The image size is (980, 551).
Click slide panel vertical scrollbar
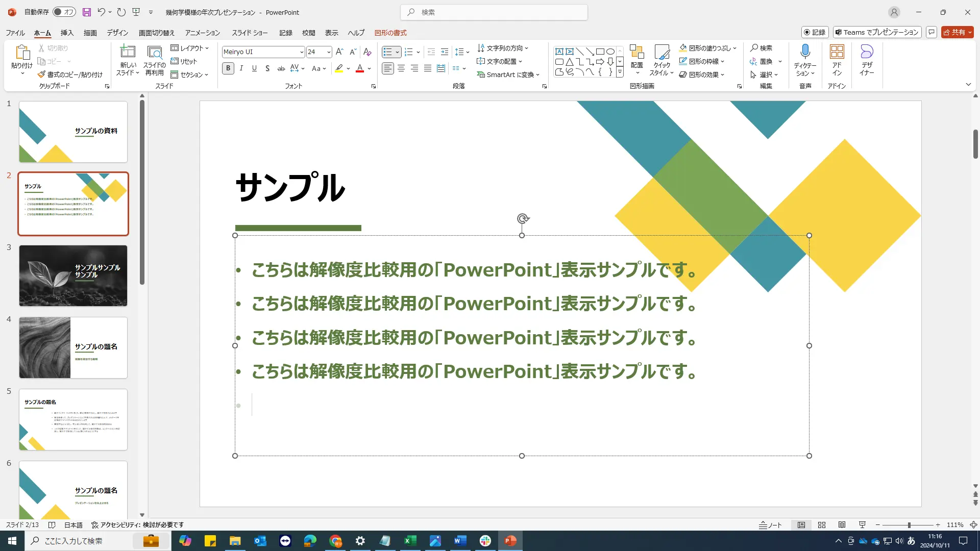point(142,193)
